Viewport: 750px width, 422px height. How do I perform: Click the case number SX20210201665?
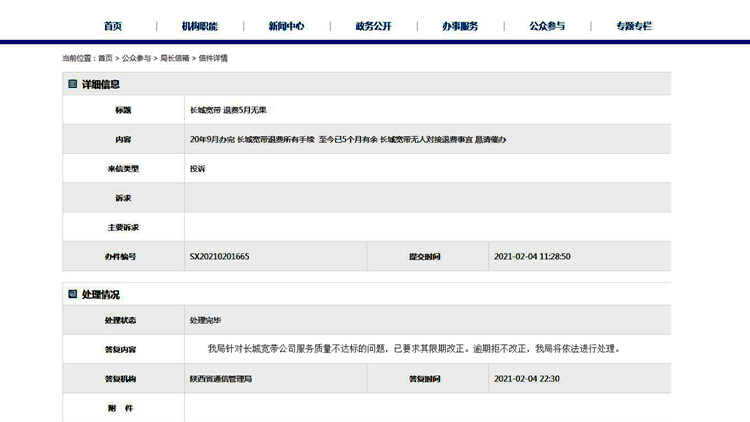(x=219, y=257)
